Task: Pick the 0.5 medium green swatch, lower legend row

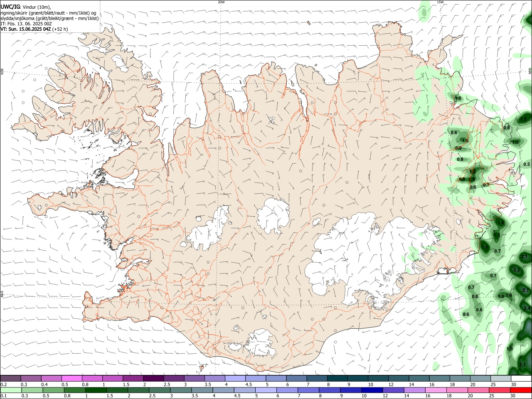Action: [53, 390]
